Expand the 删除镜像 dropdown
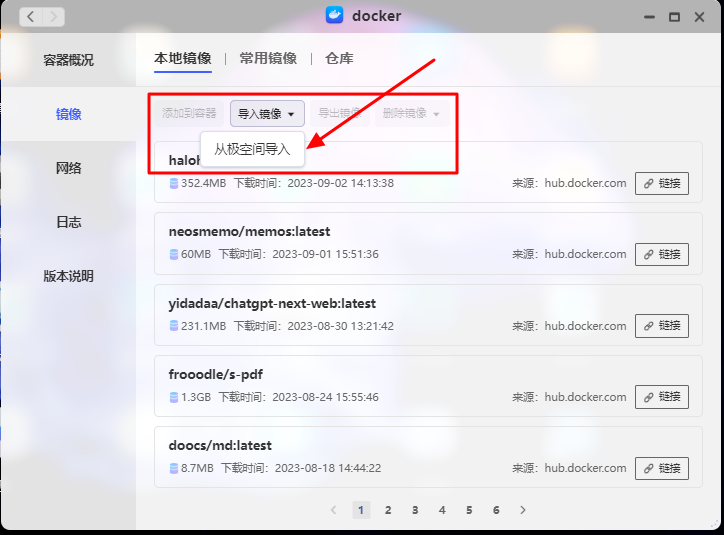Viewport: 724px width, 535px height. click(x=411, y=113)
